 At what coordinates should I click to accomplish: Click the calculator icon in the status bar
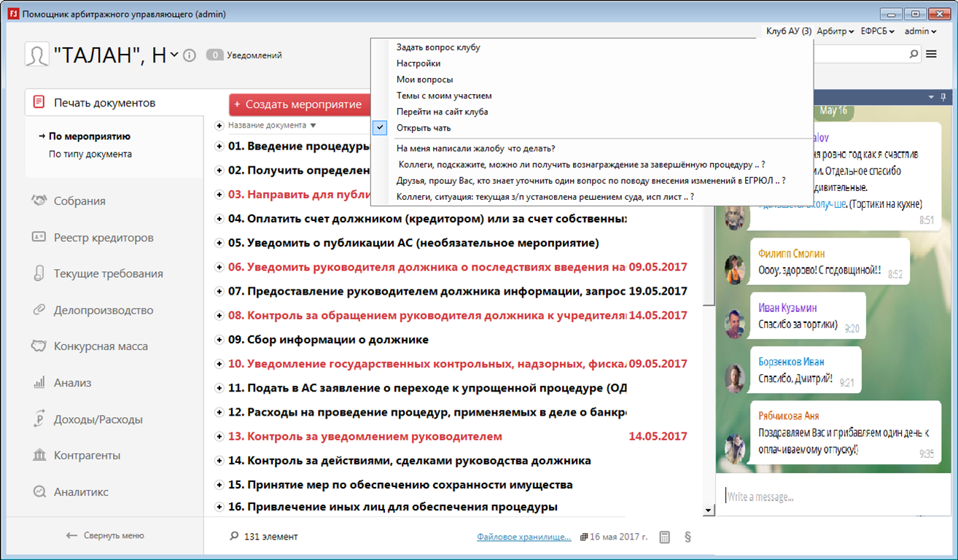pos(664,537)
